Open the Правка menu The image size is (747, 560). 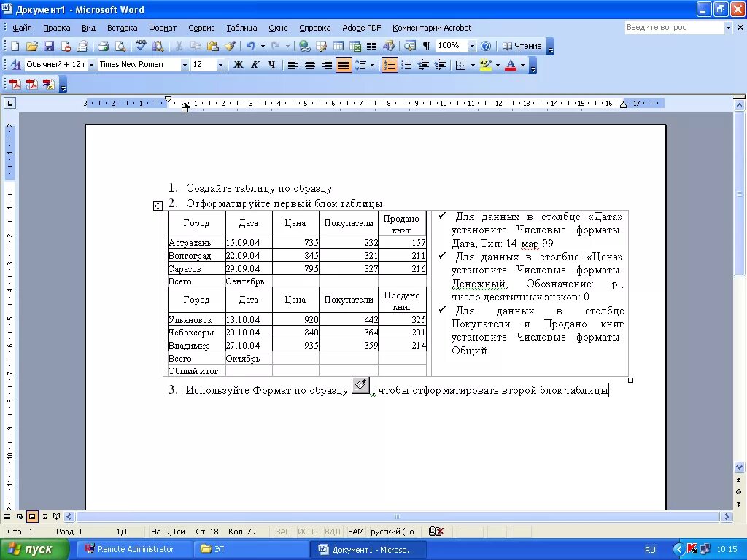pos(57,28)
